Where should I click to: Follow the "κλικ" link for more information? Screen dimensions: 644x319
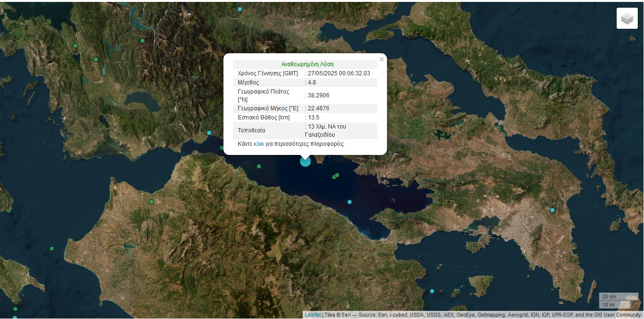tap(258, 144)
